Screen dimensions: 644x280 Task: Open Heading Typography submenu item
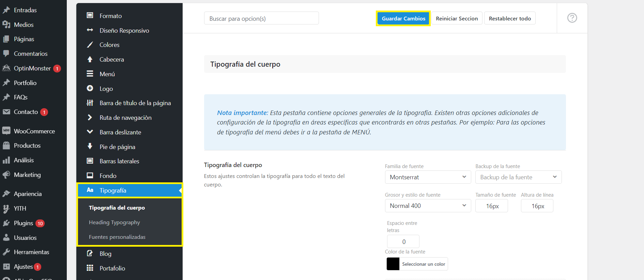(x=114, y=223)
